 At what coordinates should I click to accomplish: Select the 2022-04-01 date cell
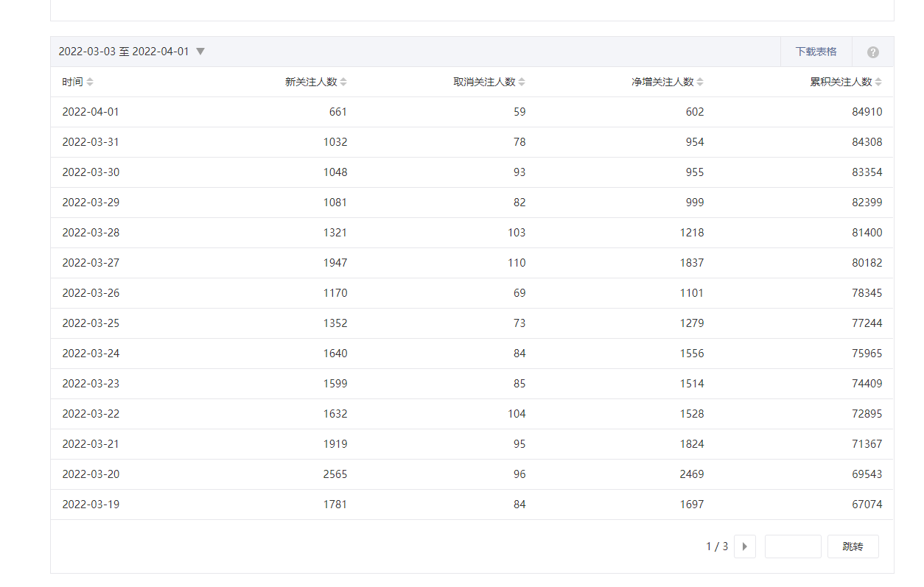[91, 112]
